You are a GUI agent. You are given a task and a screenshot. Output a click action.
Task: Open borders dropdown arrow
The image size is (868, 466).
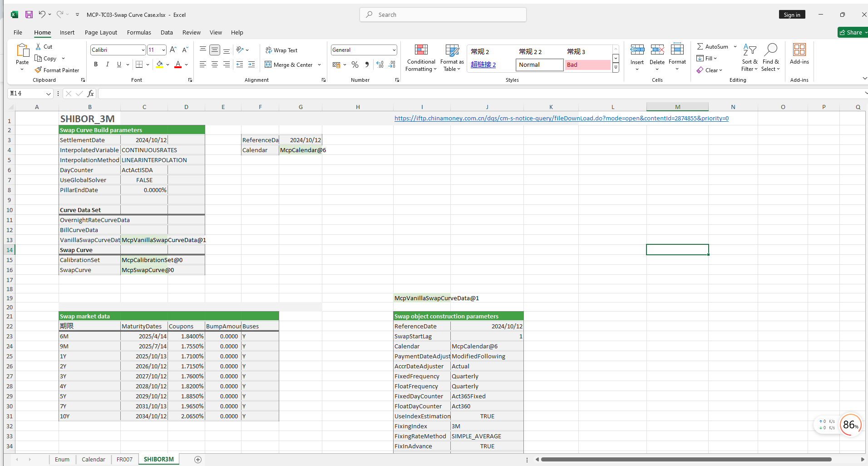[x=148, y=64]
